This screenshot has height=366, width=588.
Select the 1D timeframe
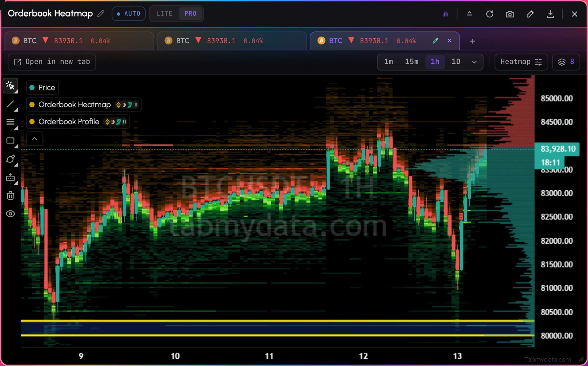click(456, 62)
